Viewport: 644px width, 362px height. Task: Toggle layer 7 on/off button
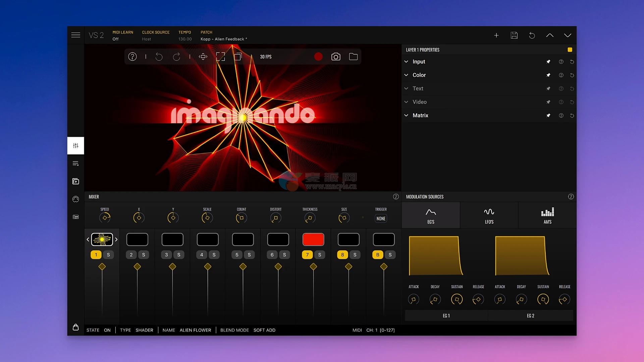(307, 255)
